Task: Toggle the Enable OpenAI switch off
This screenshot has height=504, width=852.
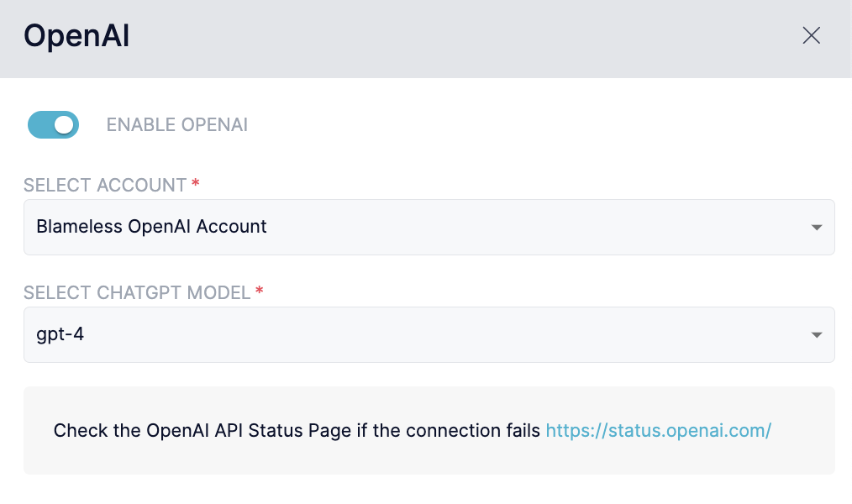Action: 53,125
